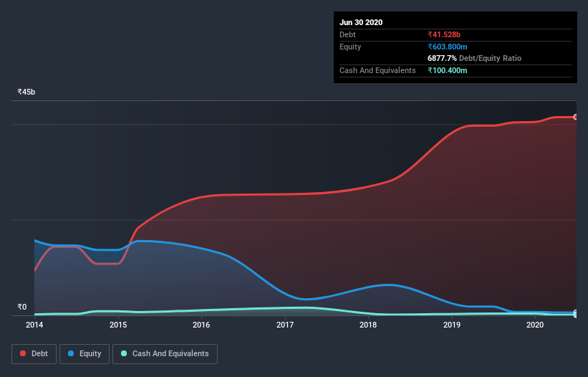Click the ₹100.400m cash value

[x=448, y=70]
